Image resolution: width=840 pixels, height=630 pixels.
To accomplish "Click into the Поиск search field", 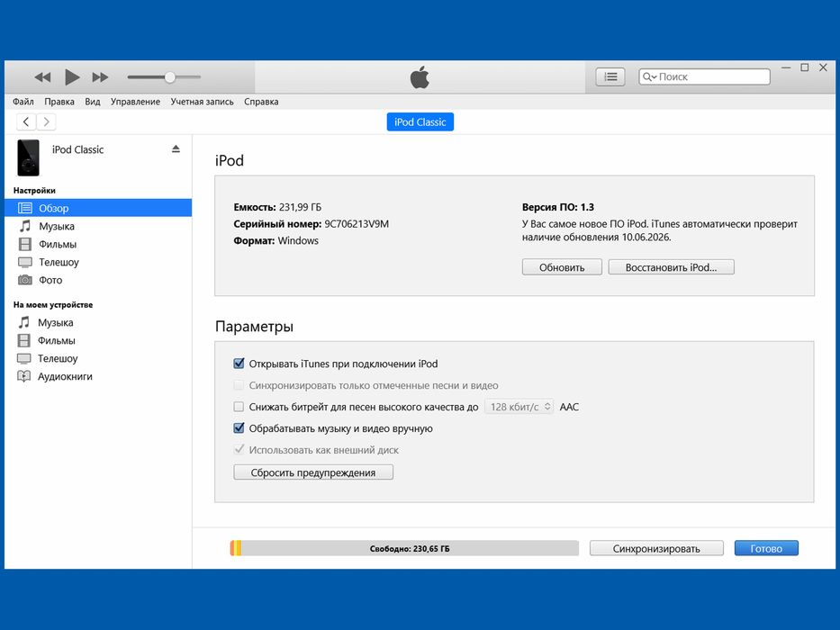I will pos(704,76).
